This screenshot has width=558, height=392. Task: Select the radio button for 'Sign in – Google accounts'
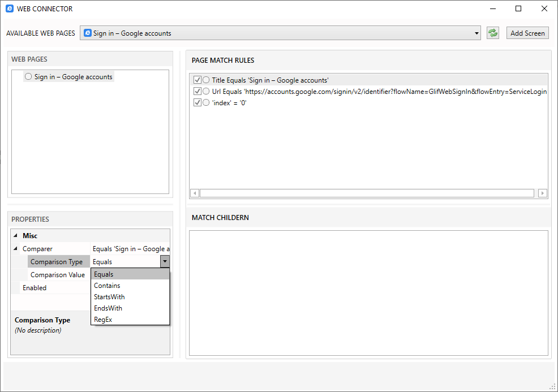point(28,76)
